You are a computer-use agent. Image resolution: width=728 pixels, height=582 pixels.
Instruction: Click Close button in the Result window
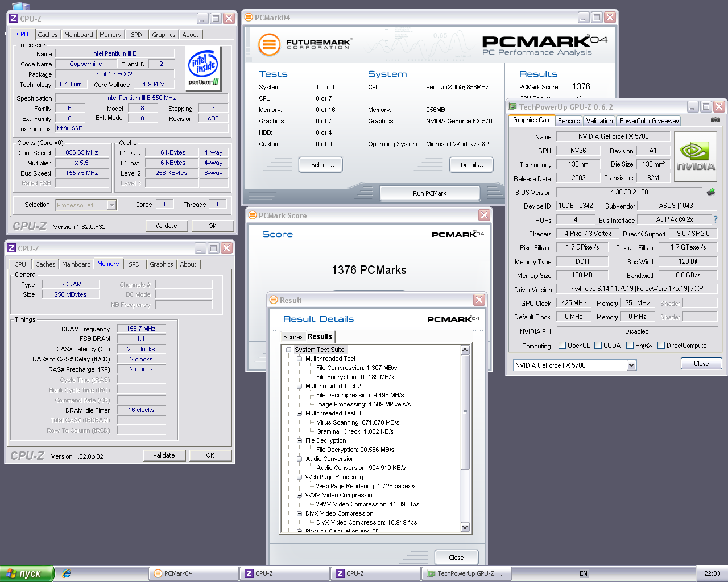[x=456, y=558]
